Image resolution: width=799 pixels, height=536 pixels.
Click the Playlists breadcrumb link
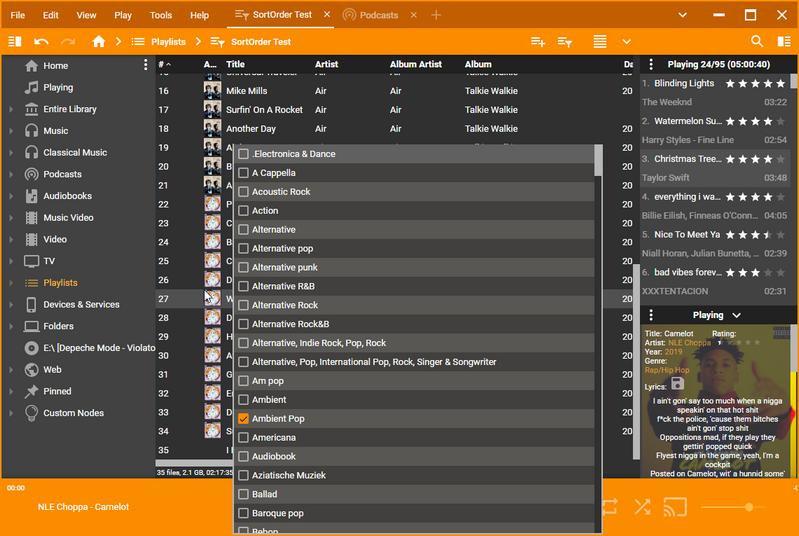pos(168,42)
